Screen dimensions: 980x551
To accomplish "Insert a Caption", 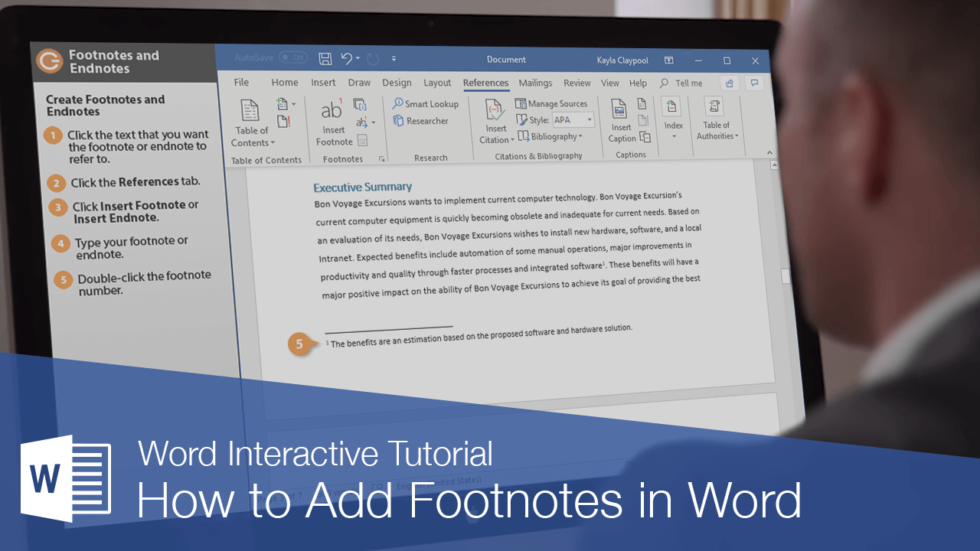I will [620, 122].
